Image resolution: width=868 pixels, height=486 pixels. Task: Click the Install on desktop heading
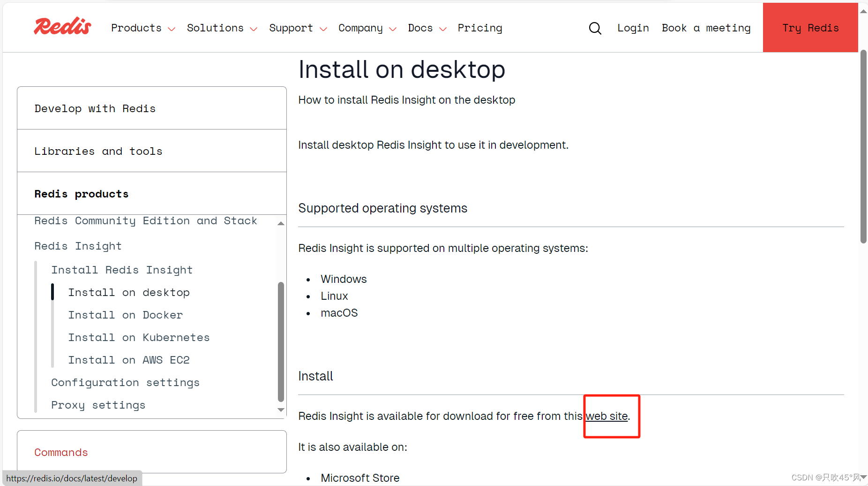(x=402, y=69)
